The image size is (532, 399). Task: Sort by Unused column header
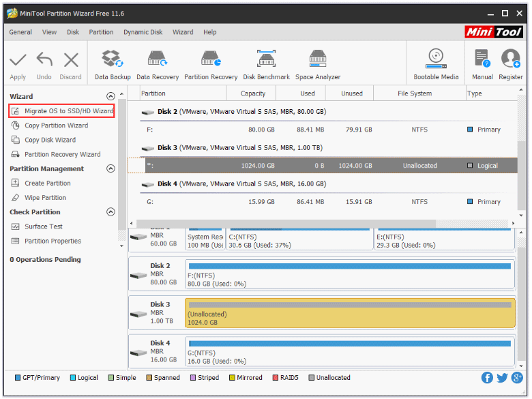coord(349,93)
